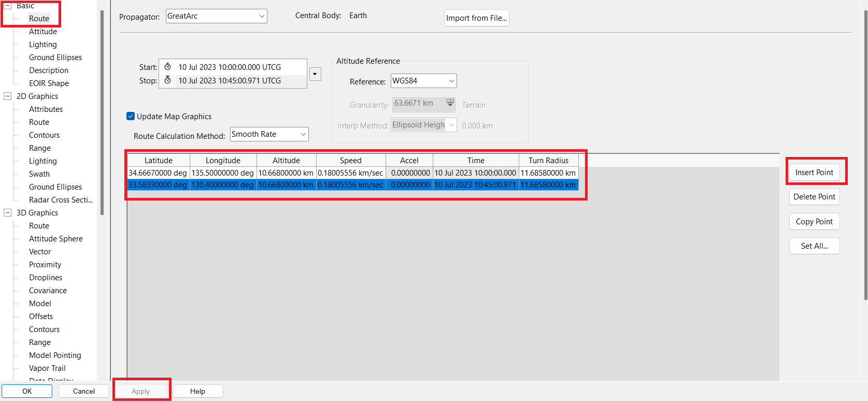Select Vapor Trail in the tree
Viewport: 868px width, 402px height.
(47, 368)
